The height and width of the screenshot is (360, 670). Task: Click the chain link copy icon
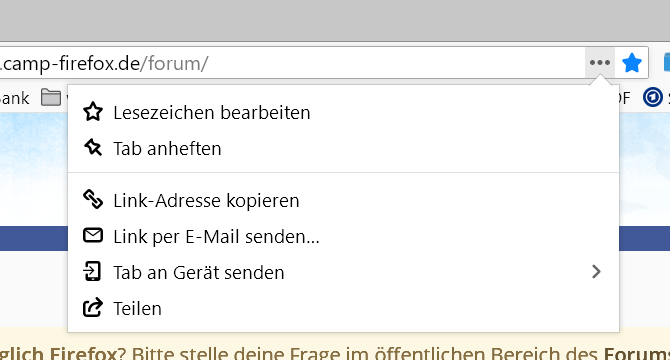(x=93, y=200)
